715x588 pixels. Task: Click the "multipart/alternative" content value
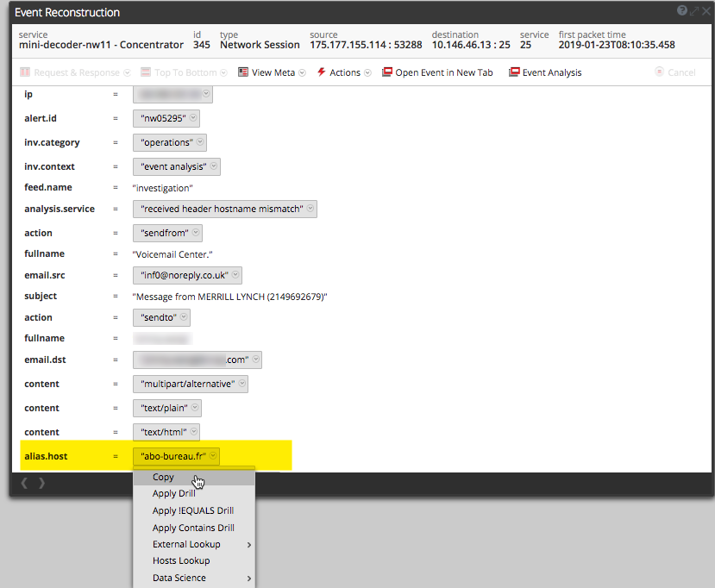(186, 384)
